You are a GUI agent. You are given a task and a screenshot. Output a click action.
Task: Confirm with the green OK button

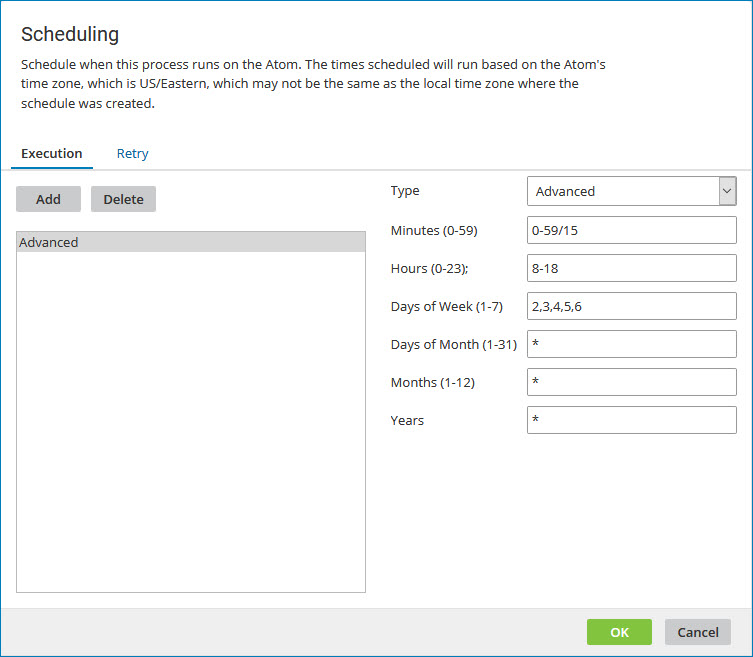[x=619, y=632]
